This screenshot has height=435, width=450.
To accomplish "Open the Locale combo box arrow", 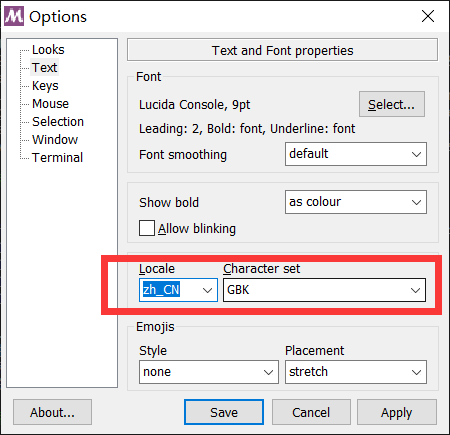I will click(x=207, y=290).
